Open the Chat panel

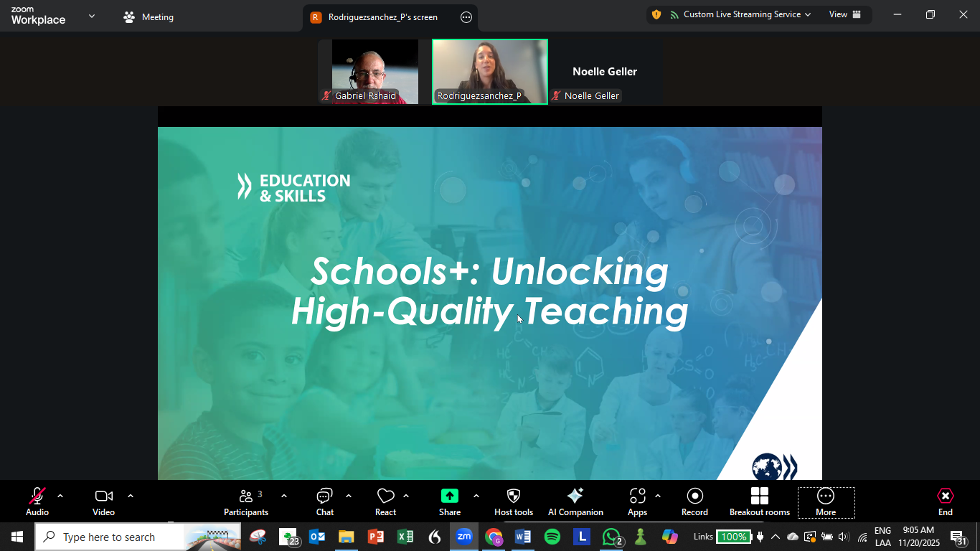324,501
